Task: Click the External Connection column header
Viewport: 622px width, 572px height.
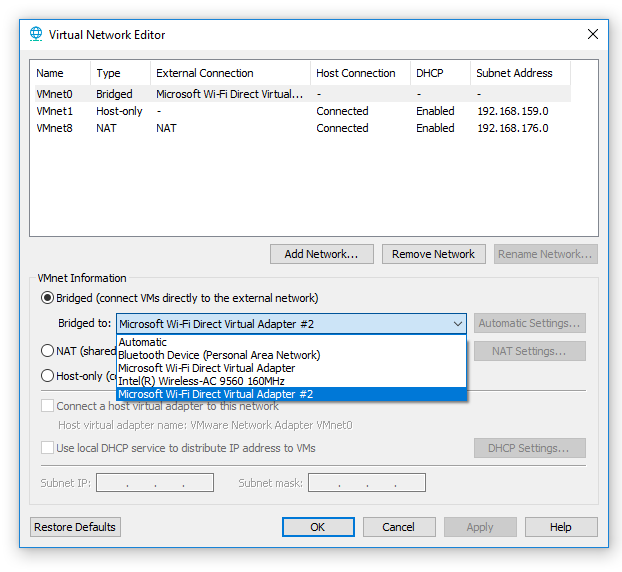Action: [x=230, y=73]
